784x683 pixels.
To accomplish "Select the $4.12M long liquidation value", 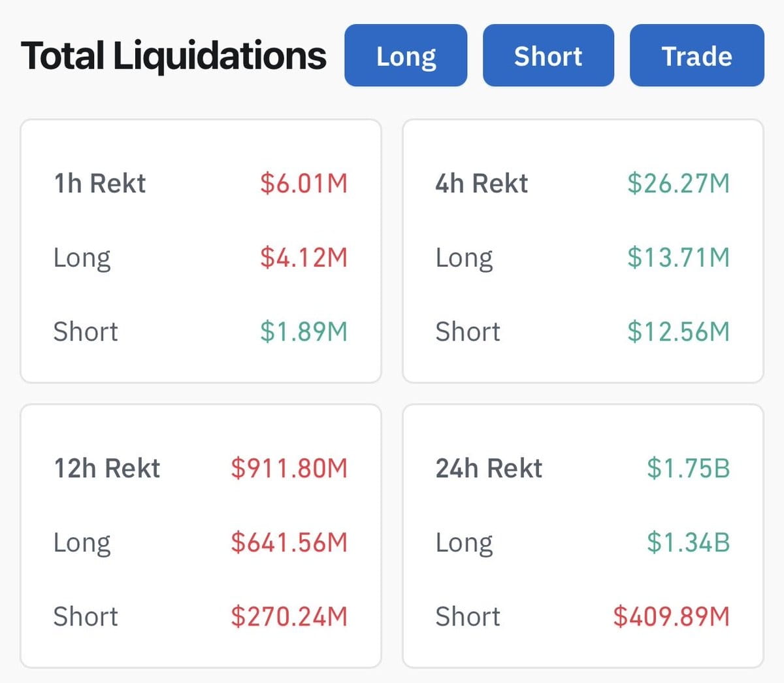I will (x=304, y=258).
